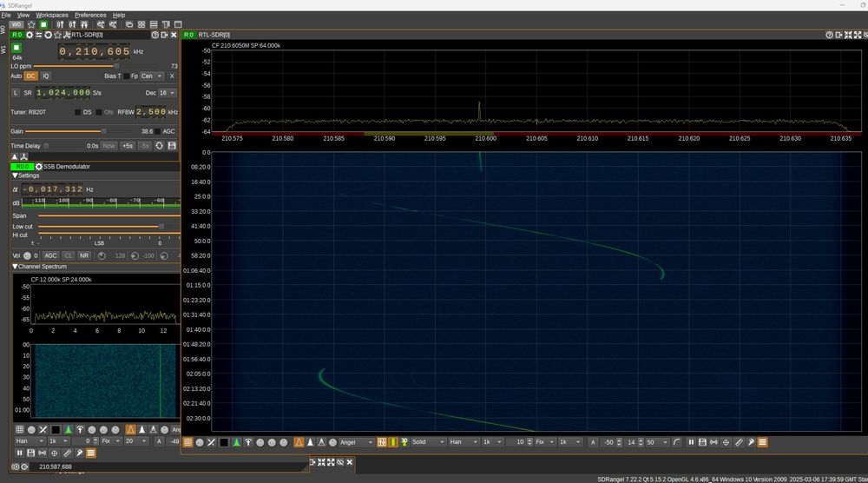Image resolution: width=868 pixels, height=483 pixels.
Task: Click the reload device circular icon
Action: tap(48, 35)
